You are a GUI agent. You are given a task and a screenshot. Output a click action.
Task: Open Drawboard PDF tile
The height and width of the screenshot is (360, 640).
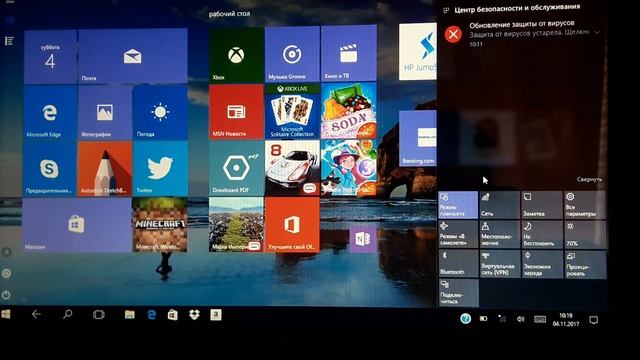point(236,168)
